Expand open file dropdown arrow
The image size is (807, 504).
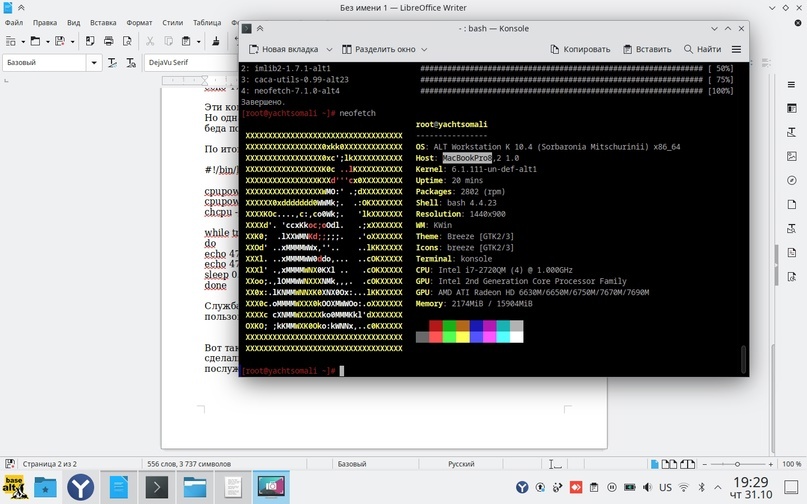pyautogui.click(x=47, y=42)
